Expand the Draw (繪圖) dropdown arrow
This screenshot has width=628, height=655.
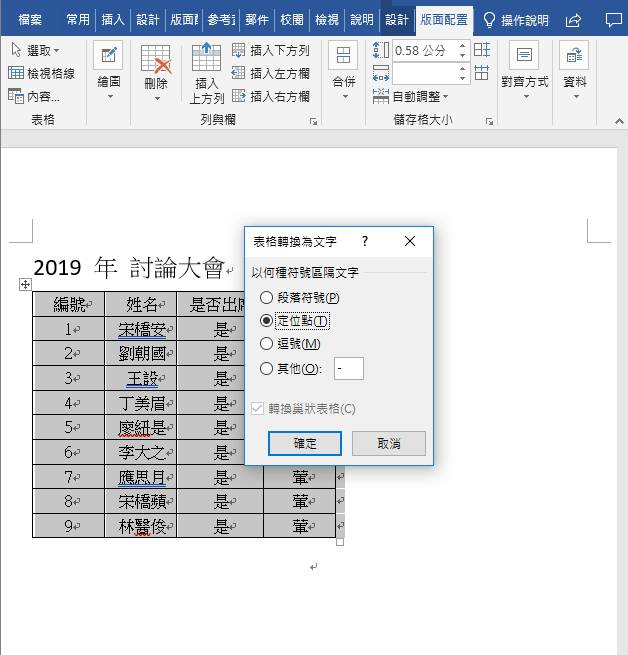(110, 96)
